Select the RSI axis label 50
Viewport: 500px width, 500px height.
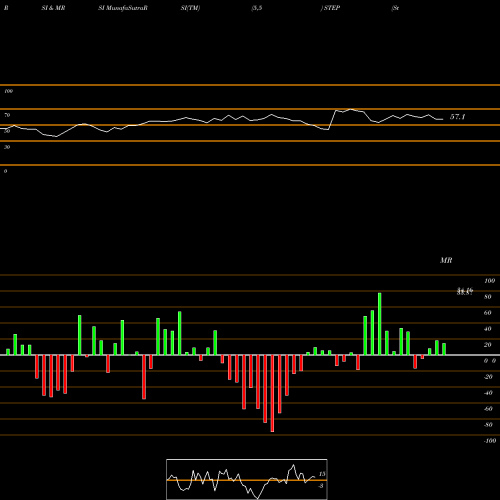(x=7, y=131)
